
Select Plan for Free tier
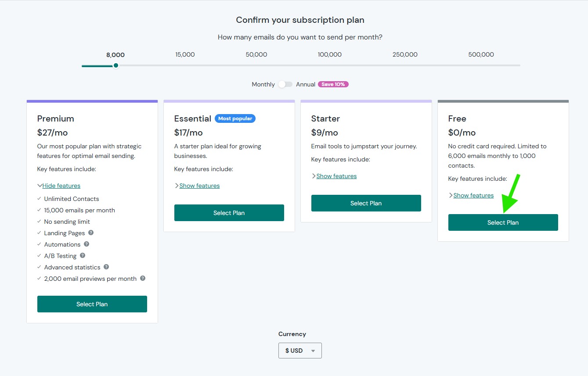503,222
